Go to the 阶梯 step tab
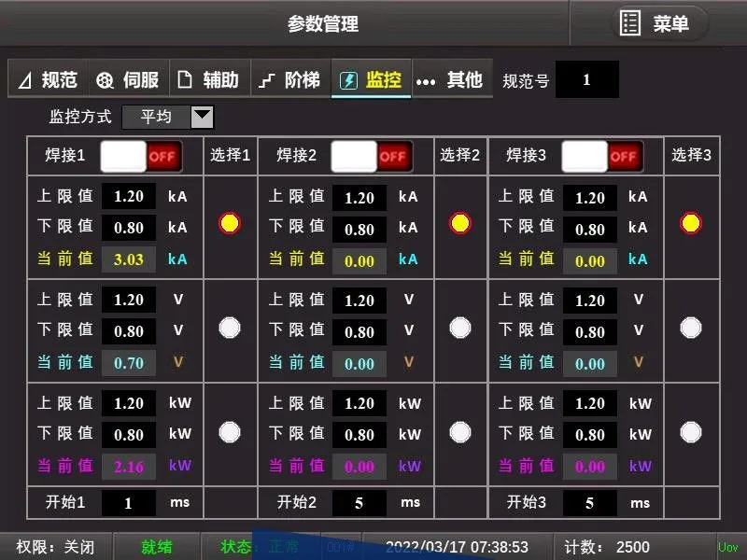Image resolution: width=747 pixels, height=560 pixels. click(x=289, y=80)
